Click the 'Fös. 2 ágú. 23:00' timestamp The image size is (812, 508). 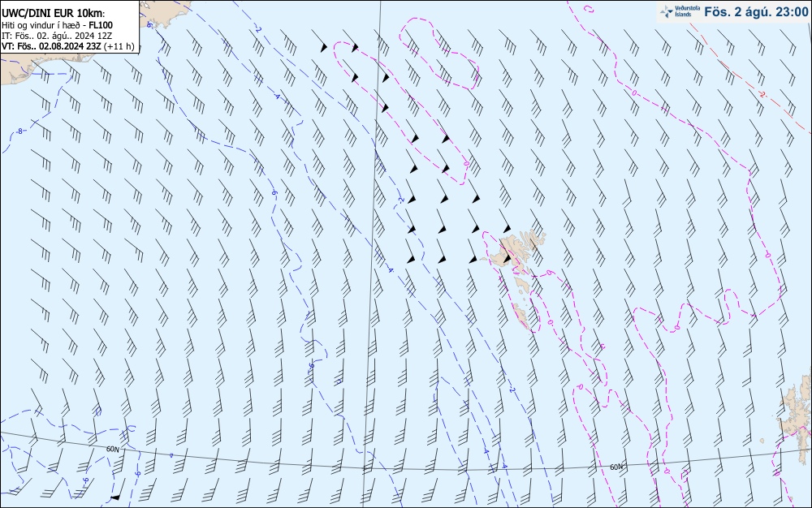(756, 11)
